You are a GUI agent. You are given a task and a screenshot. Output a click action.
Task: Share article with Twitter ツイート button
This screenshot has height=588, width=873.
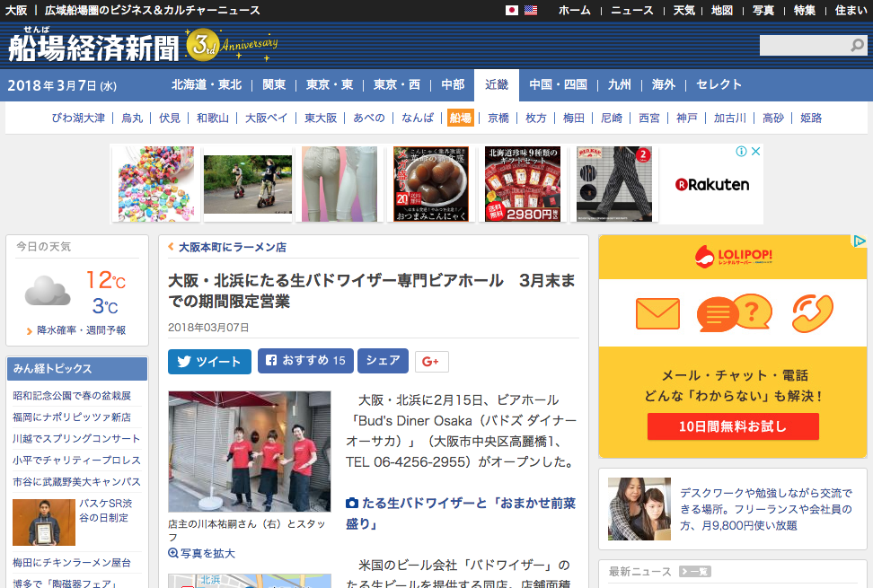click(x=209, y=361)
